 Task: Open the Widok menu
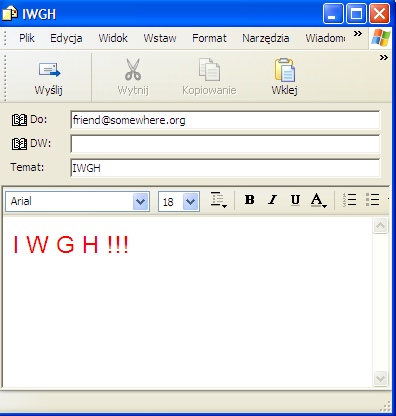pyautogui.click(x=113, y=38)
